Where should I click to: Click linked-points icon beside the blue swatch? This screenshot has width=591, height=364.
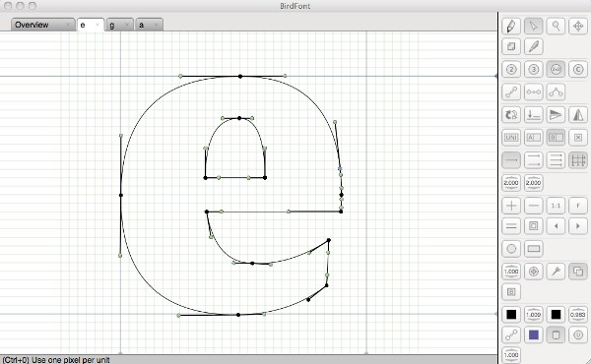(x=511, y=334)
